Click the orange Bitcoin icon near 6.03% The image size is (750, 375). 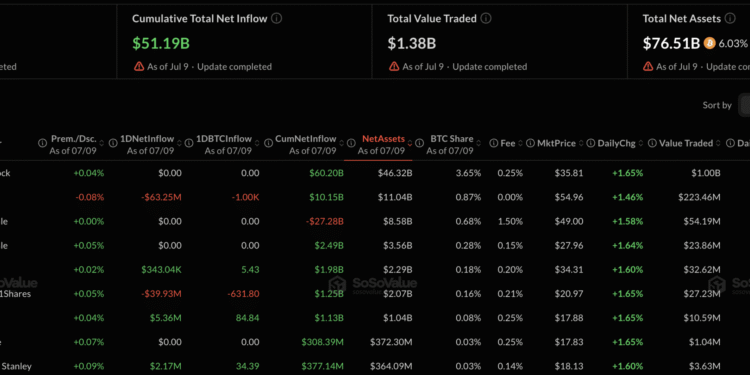pyautogui.click(x=709, y=44)
